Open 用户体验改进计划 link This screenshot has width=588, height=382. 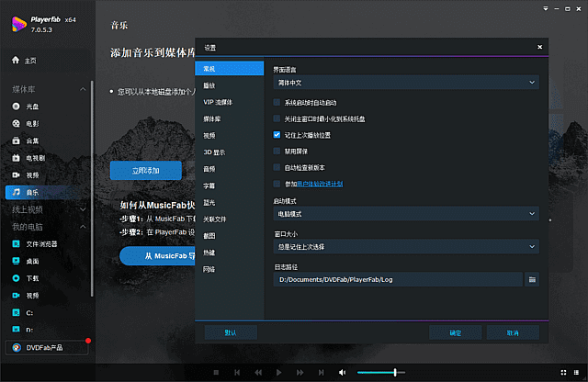click(322, 184)
